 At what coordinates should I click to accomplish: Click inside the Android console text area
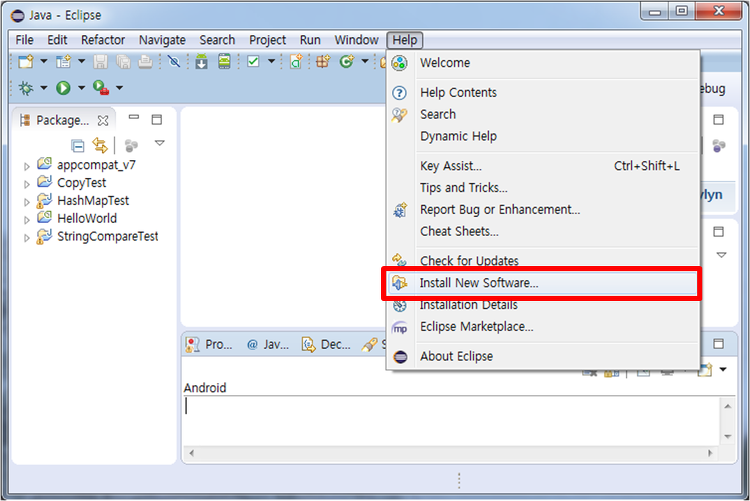451,421
